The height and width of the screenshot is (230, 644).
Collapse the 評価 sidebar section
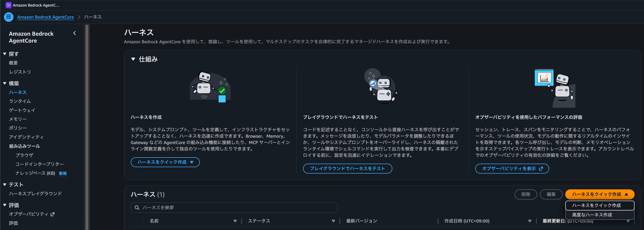point(5,205)
